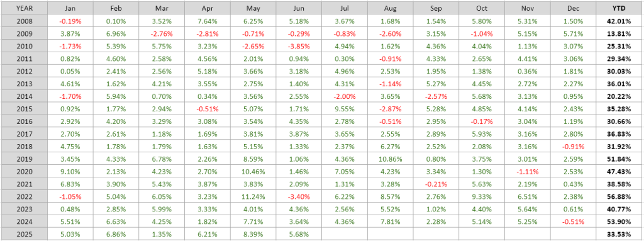Image resolution: width=644 pixels, height=241 pixels.
Task: Select the empty Jul cell for 2025
Action: tap(345, 235)
